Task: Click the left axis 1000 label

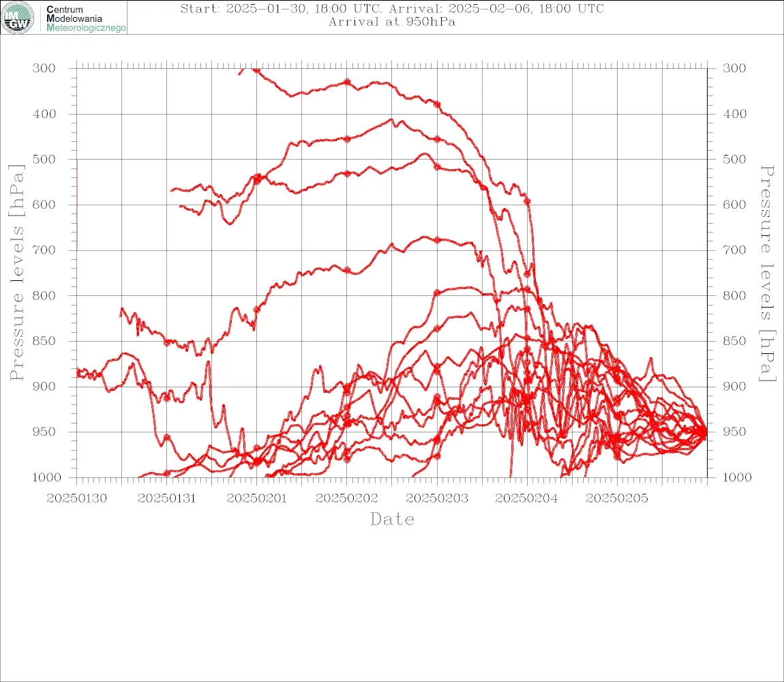Action: pyautogui.click(x=46, y=477)
